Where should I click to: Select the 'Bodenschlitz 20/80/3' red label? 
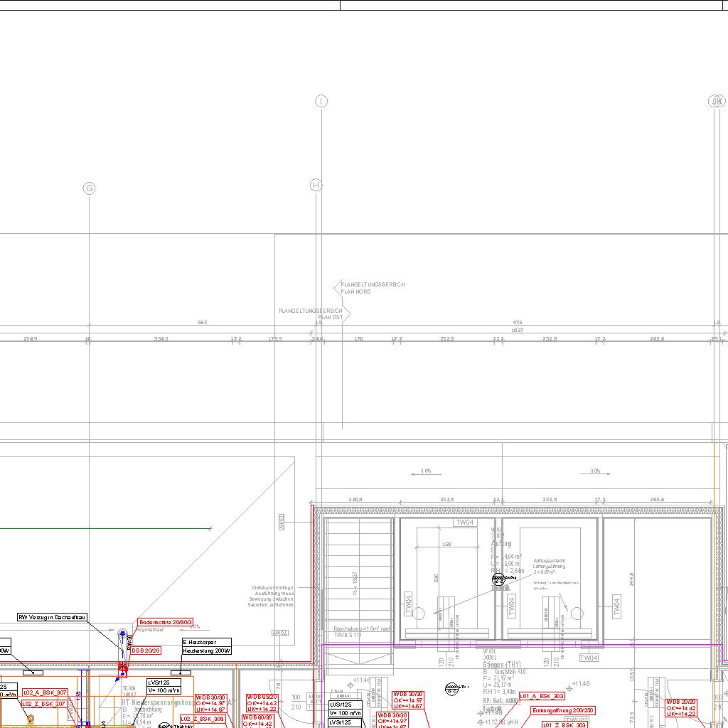click(166, 622)
